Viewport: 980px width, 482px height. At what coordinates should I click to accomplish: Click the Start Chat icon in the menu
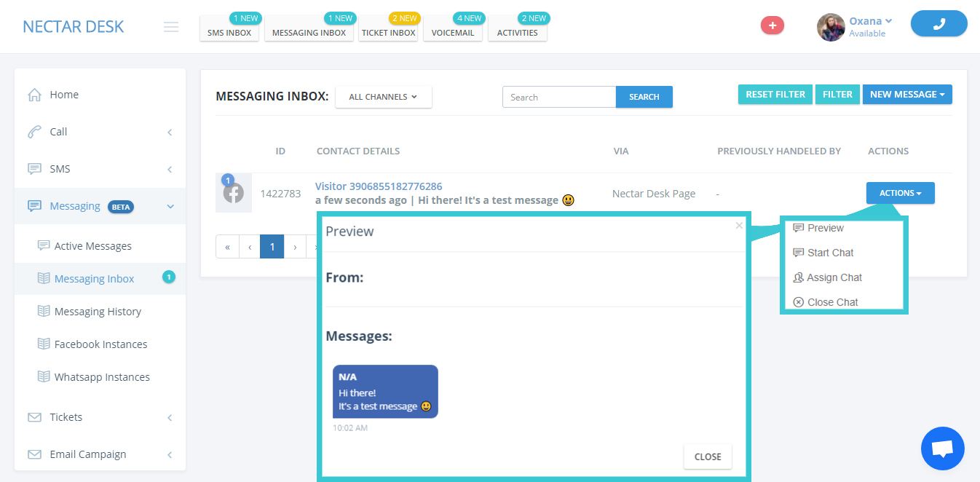pyautogui.click(x=798, y=253)
